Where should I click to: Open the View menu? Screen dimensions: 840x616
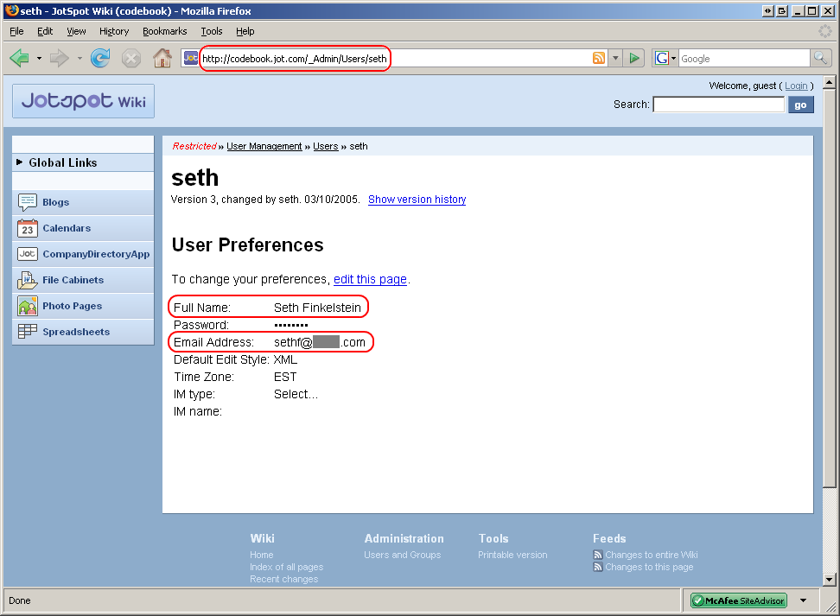pos(76,31)
